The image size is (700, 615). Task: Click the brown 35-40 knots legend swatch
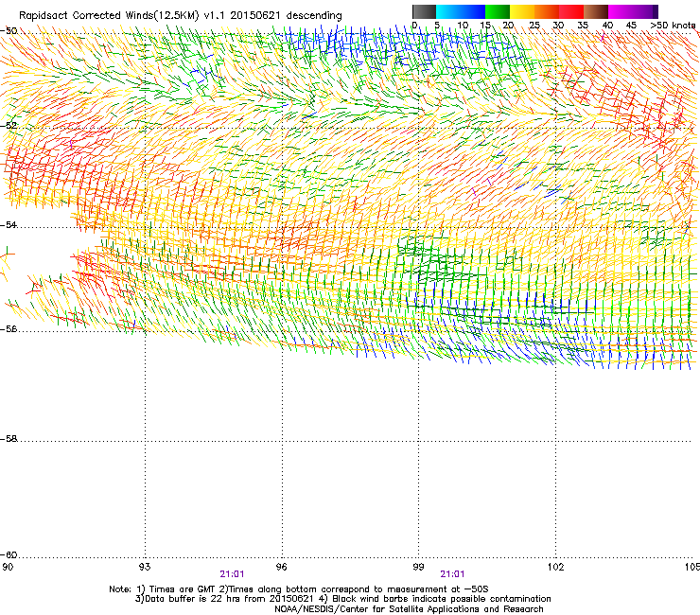point(596,11)
